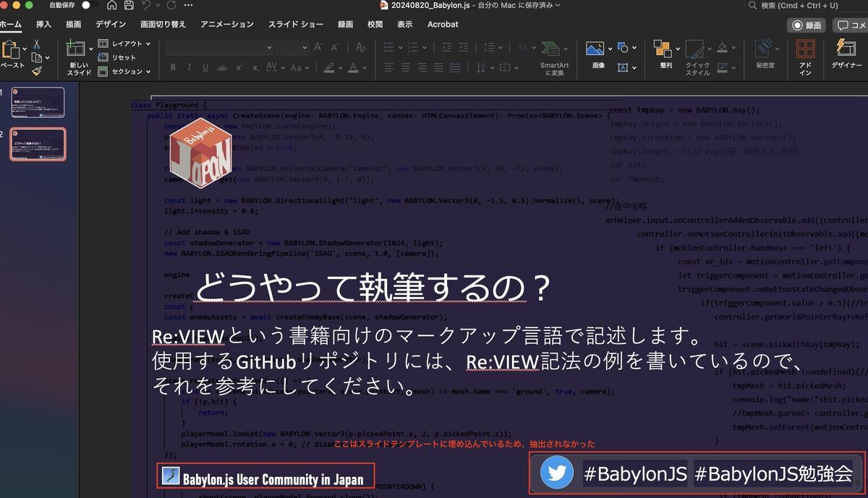Viewport: 868px width, 498px height.
Task: Click the 秘密度 sensitivity icon
Action: [764, 54]
